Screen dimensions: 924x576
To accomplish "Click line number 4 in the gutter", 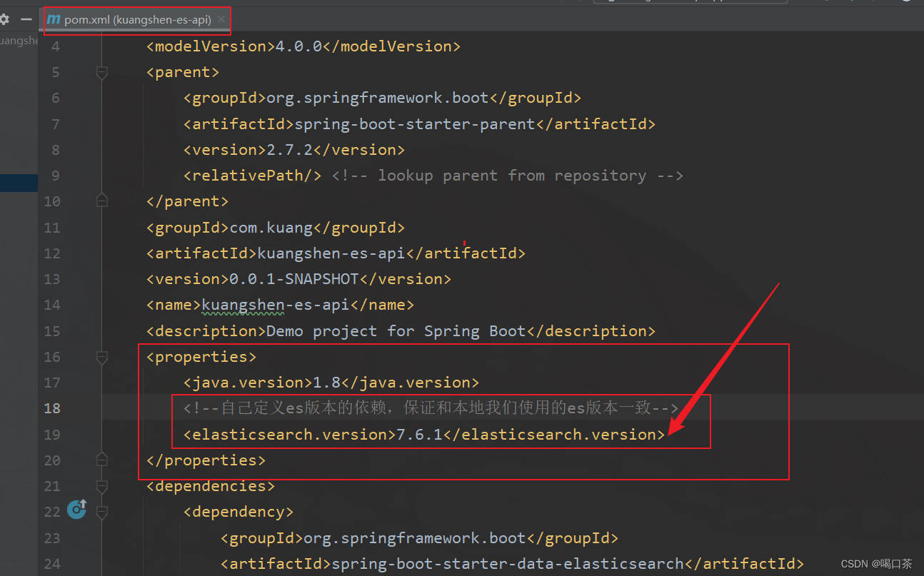I will [56, 46].
